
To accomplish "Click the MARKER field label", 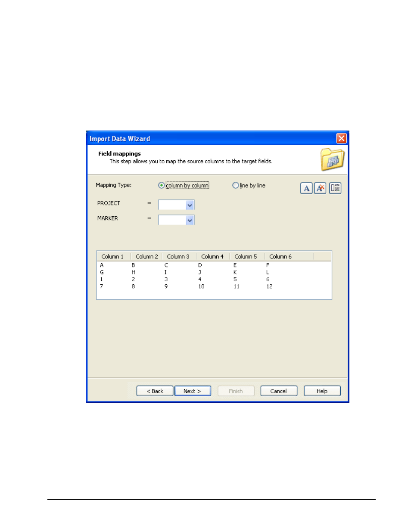I will [x=108, y=218].
